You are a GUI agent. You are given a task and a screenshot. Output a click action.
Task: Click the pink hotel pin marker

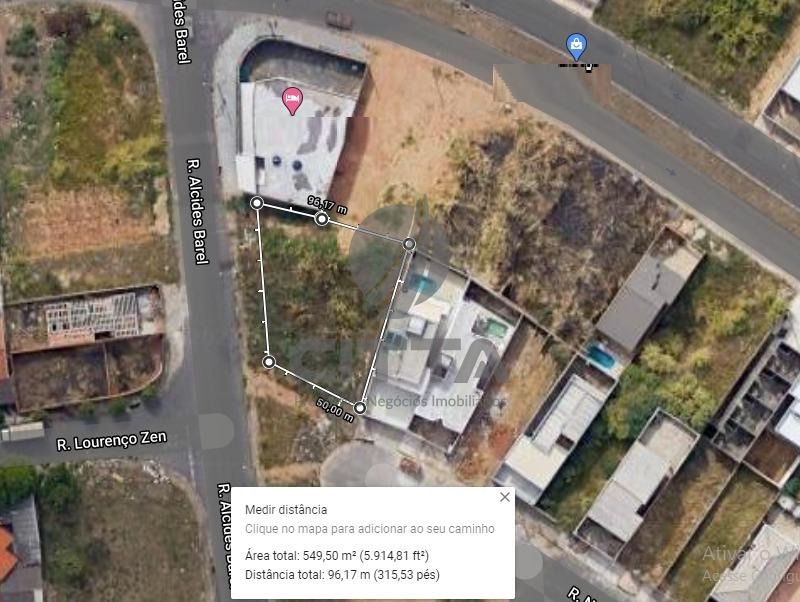coord(292,101)
